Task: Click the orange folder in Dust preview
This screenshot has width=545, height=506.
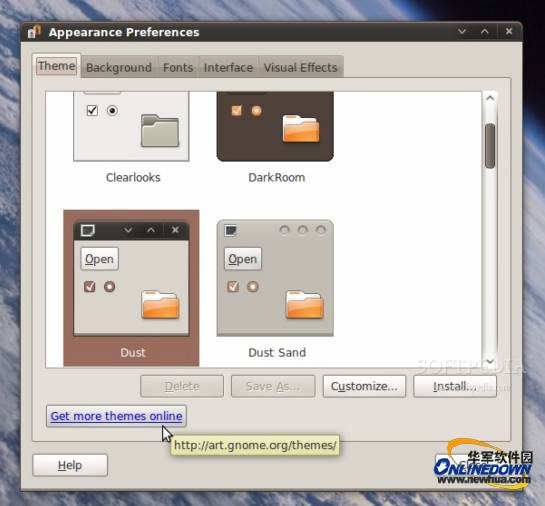Action: tap(160, 305)
